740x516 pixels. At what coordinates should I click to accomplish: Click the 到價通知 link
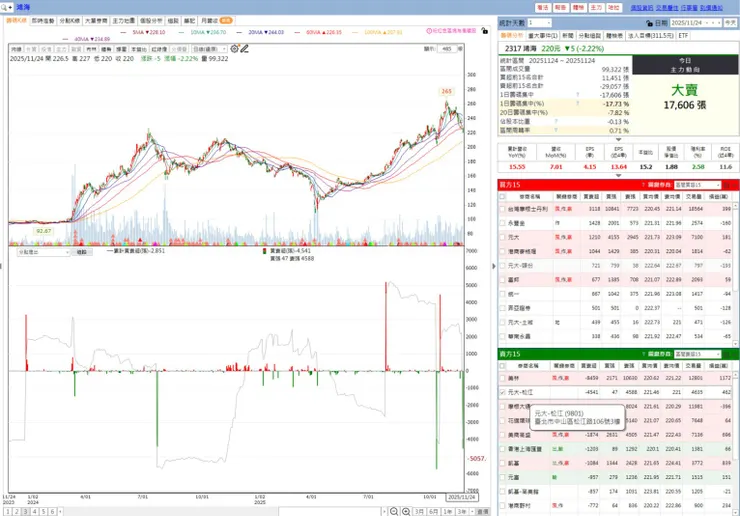tap(711, 8)
